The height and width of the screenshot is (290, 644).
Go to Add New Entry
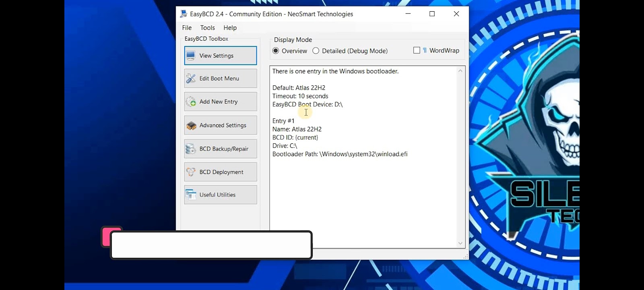coord(221,101)
